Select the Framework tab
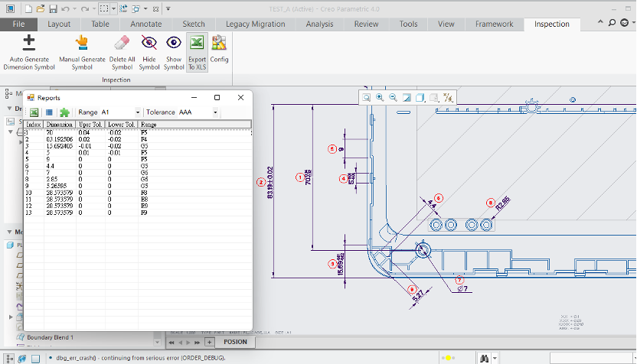637x364 pixels. coord(494,24)
